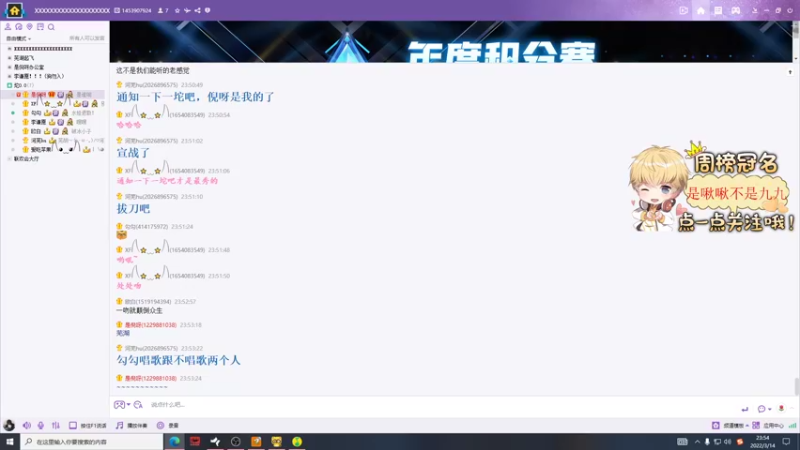Switch to the home tab icon
Image resolution: width=800 pixels, height=450 pixels.
(x=701, y=10)
